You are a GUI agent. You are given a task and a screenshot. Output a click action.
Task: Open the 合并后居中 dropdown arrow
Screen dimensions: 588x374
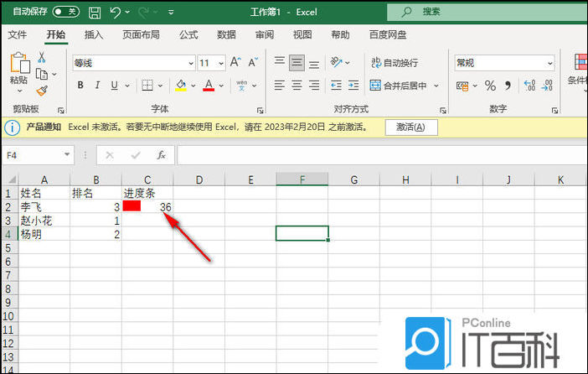click(436, 86)
